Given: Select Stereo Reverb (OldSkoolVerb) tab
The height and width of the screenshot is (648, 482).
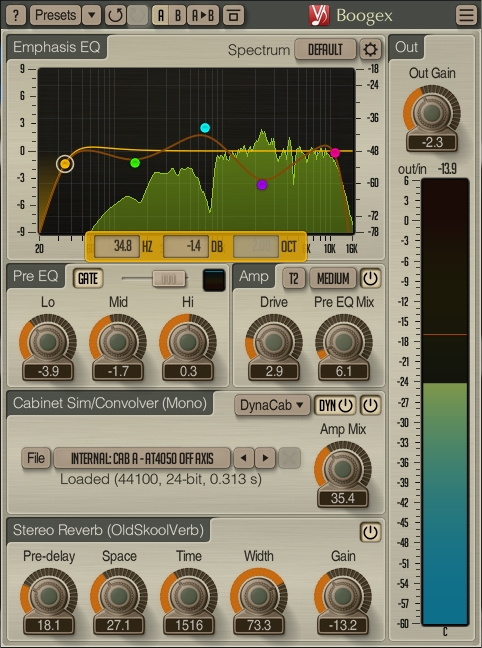Looking at the screenshot, I should (x=108, y=530).
